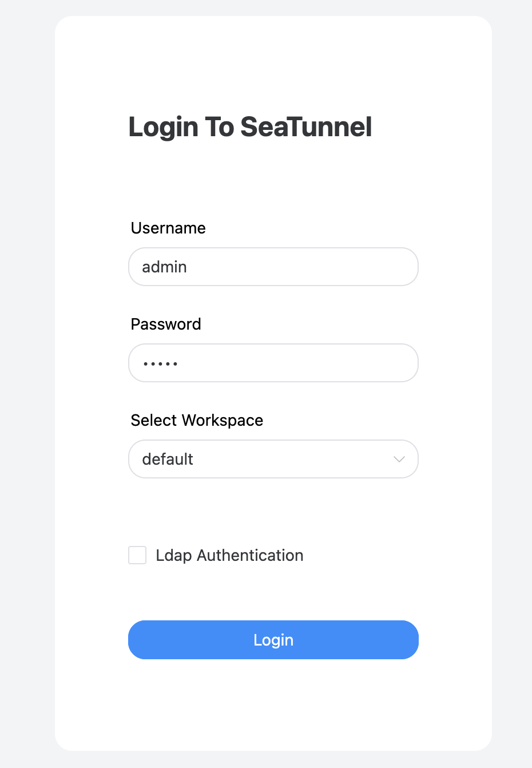Toggle the Ldap Authentication option

pyautogui.click(x=137, y=555)
